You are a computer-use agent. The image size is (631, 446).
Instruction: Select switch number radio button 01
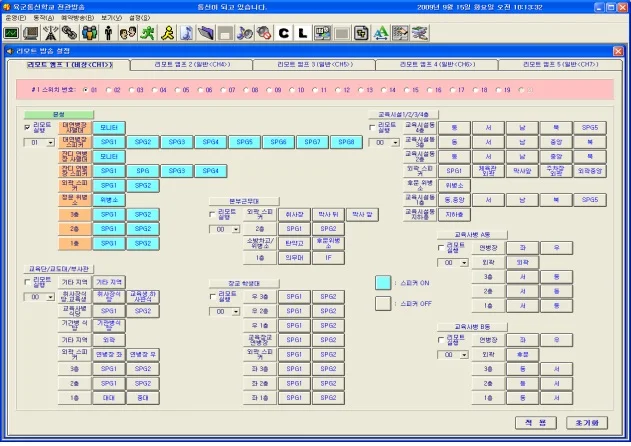(85, 90)
